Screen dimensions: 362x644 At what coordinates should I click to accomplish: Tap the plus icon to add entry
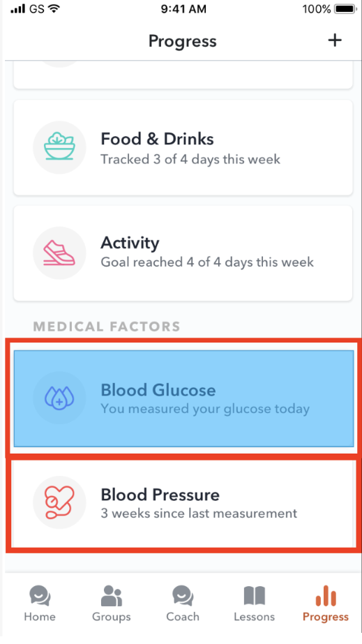(335, 40)
